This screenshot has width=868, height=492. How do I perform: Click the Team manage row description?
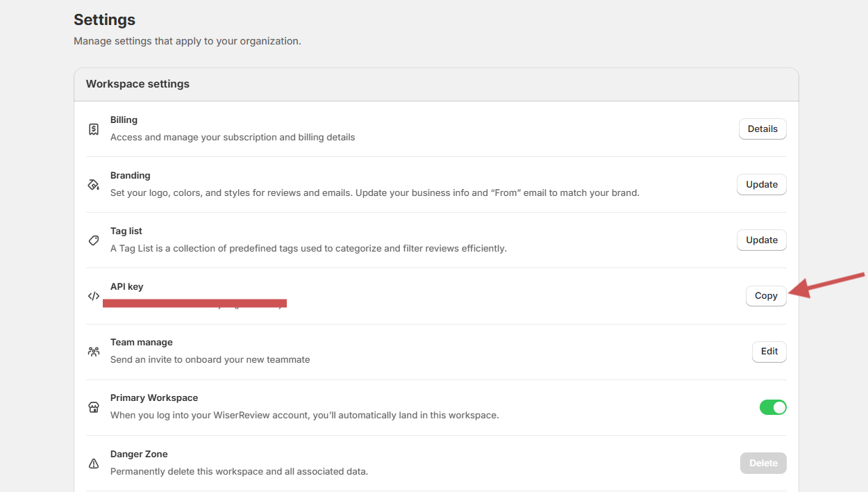(210, 360)
